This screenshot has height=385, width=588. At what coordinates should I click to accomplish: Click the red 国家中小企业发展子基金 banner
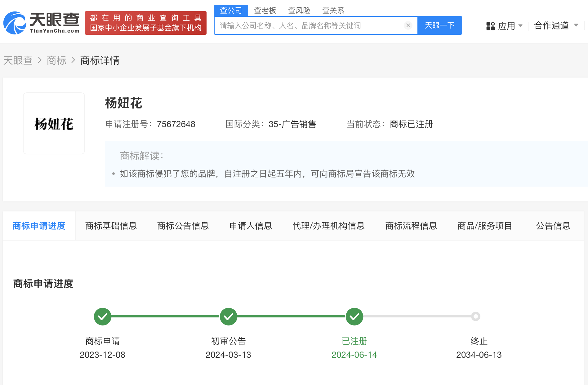point(146,23)
